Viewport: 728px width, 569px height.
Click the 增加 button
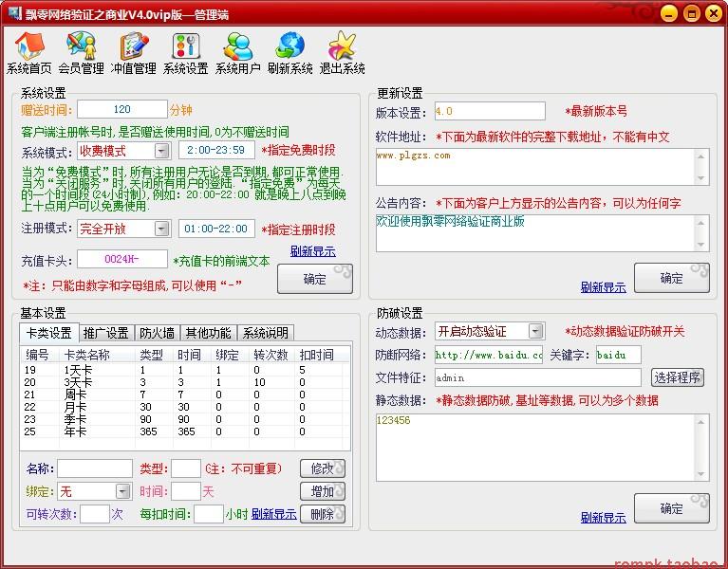coord(323,491)
